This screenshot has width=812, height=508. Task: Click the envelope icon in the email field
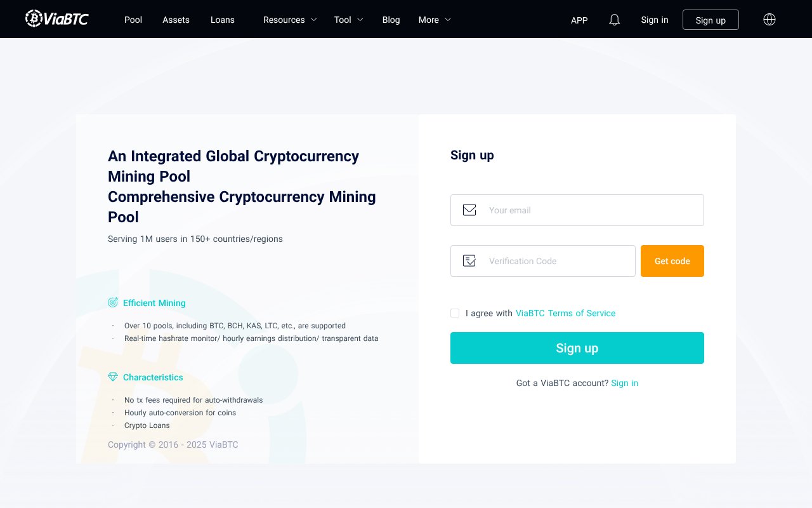pos(469,210)
